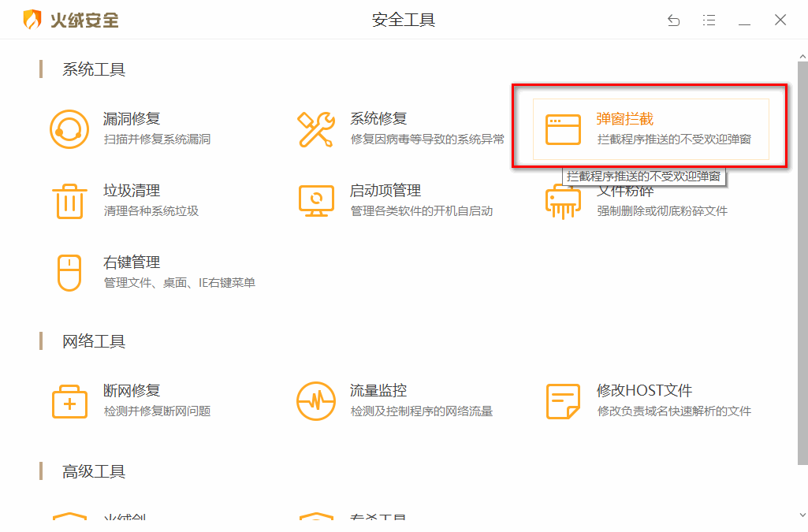Click the 火绒安全 brand name text
808x532 pixels.
coord(84,20)
